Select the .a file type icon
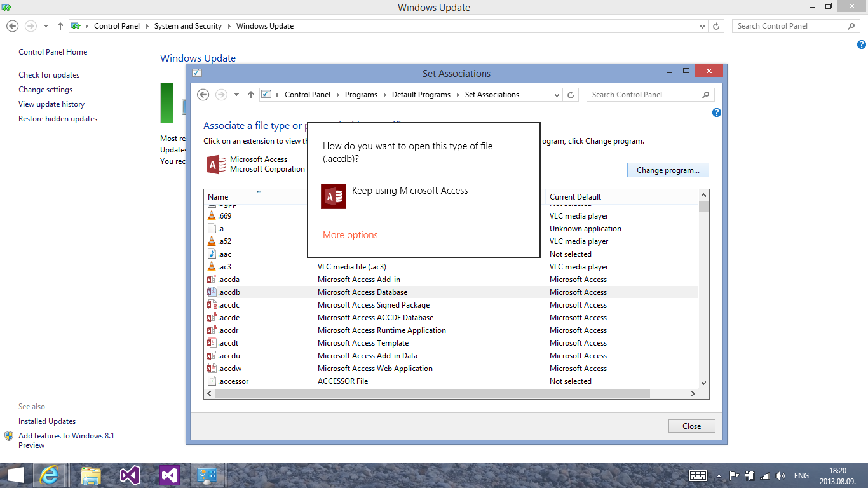 212,229
